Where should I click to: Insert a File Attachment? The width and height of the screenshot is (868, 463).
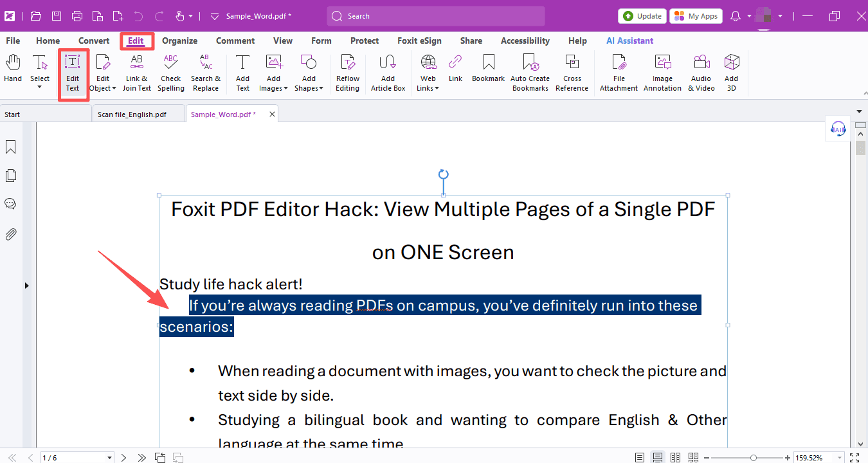(x=619, y=73)
